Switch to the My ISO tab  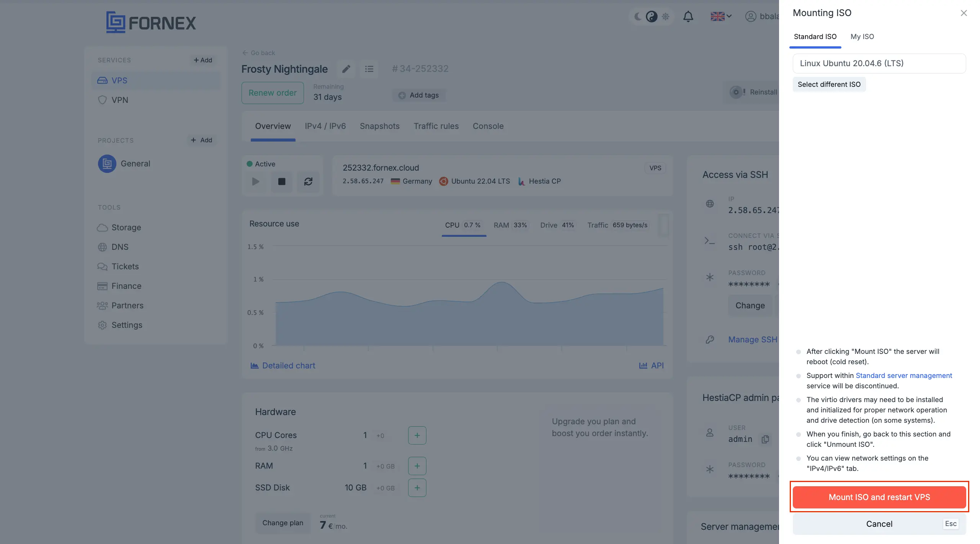click(862, 37)
